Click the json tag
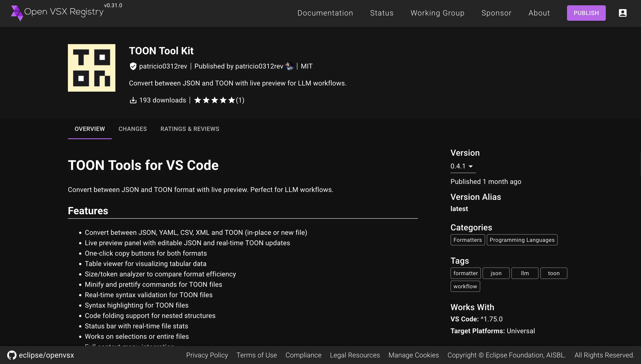The height and width of the screenshot is (364, 641). [x=496, y=273]
